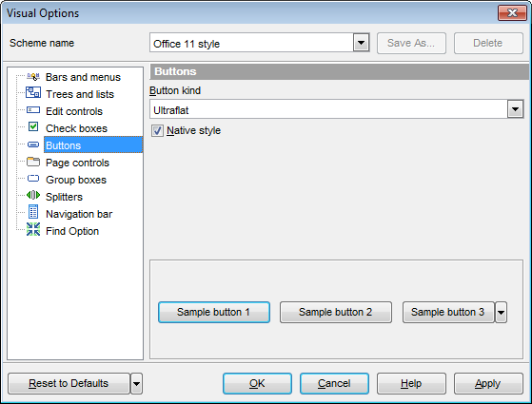Click the Edit controls icon
The image size is (532, 404).
[x=33, y=110]
